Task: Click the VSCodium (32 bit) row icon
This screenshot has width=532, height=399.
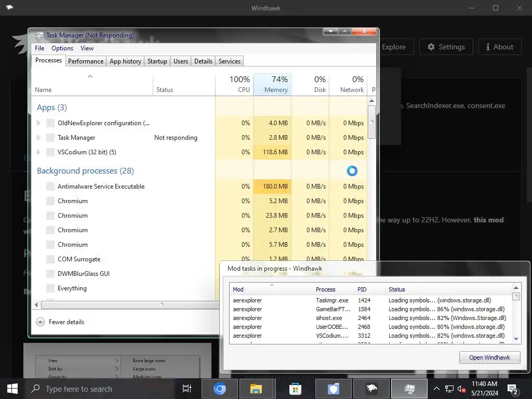Action: [x=50, y=152]
